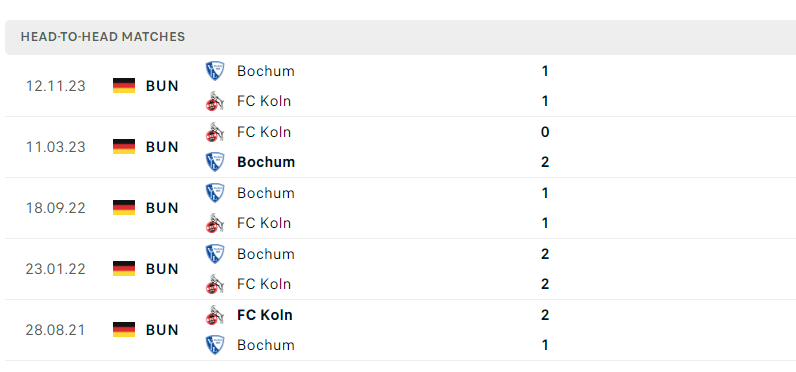This screenshot has width=796, height=372.
Task: Open the 12.11.23 match date
Action: 55,86
